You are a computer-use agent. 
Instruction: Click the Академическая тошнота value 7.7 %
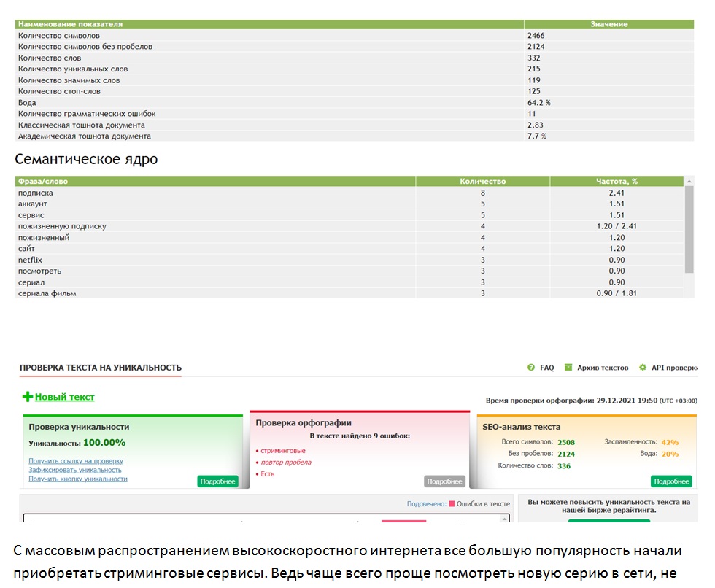537,136
